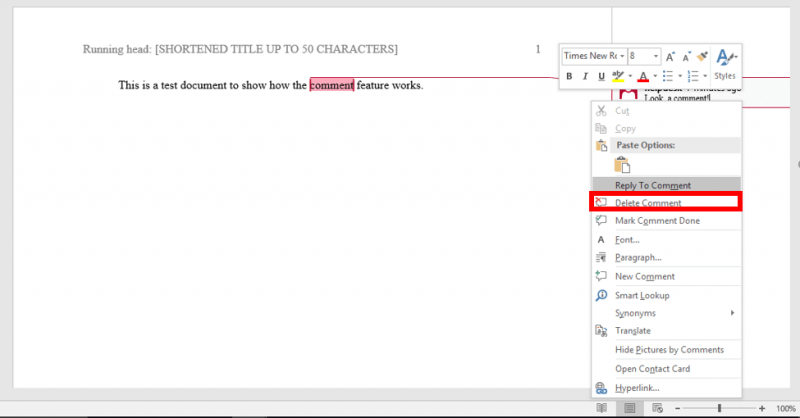The height and width of the screenshot is (418, 800).
Task: Select Mark Comment Done
Action: click(666, 220)
